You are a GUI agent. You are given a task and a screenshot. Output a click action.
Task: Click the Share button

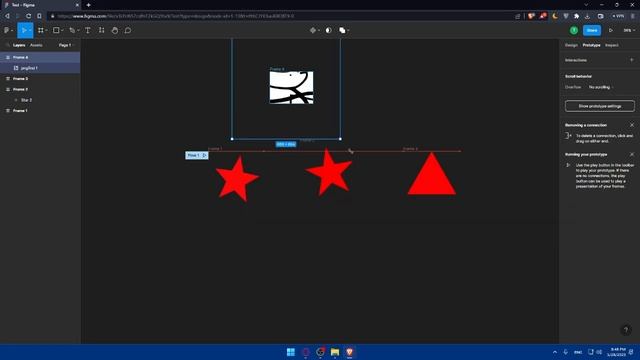pos(592,30)
